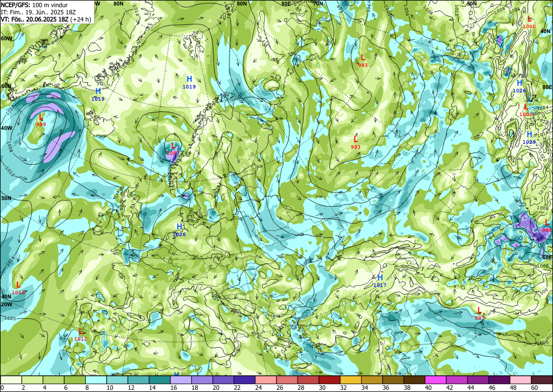Pick the lavender 16–18 legend swatch

(x=181, y=380)
